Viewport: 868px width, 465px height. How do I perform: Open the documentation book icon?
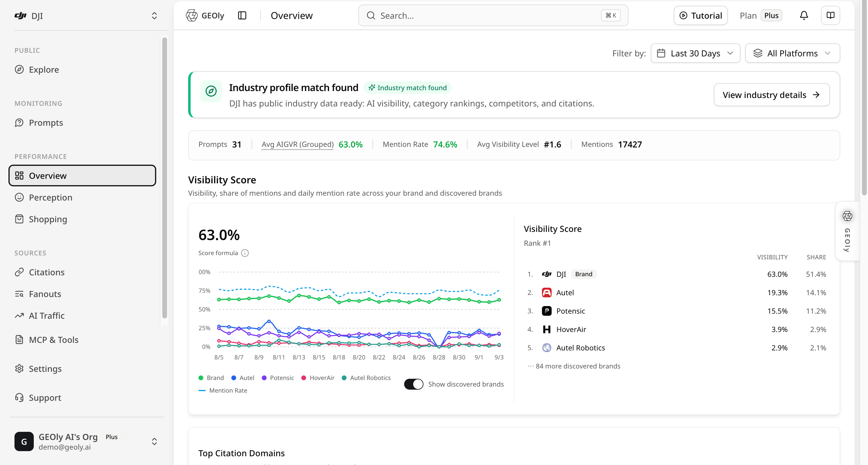(830, 15)
